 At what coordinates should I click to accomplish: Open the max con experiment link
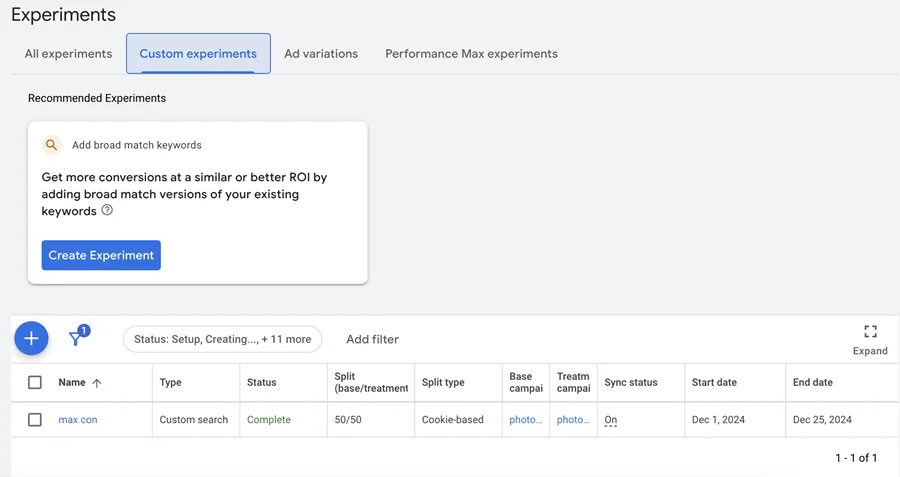pos(78,420)
